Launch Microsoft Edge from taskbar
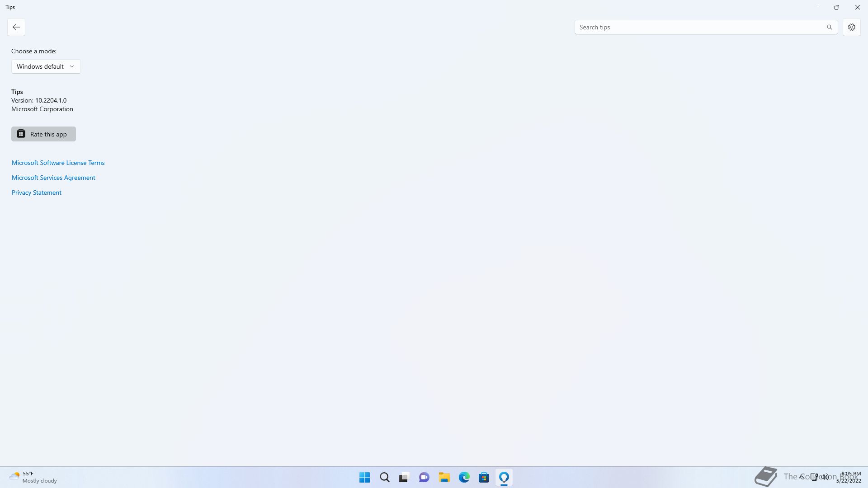The image size is (868, 488). (x=464, y=478)
